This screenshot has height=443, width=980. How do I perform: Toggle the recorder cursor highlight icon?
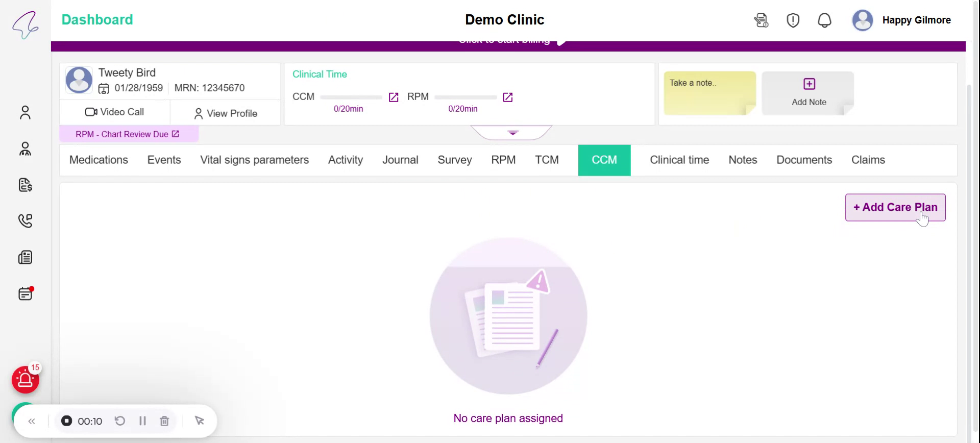pos(200,421)
